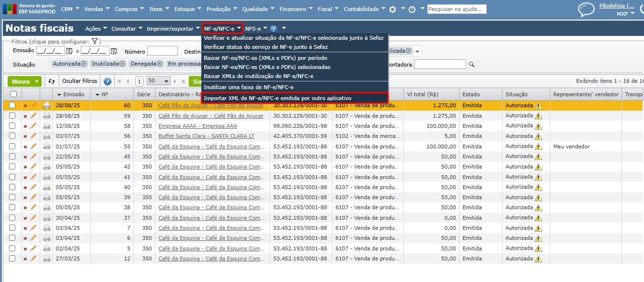Edit invoice number 39 with pencil icon

[33, 197]
